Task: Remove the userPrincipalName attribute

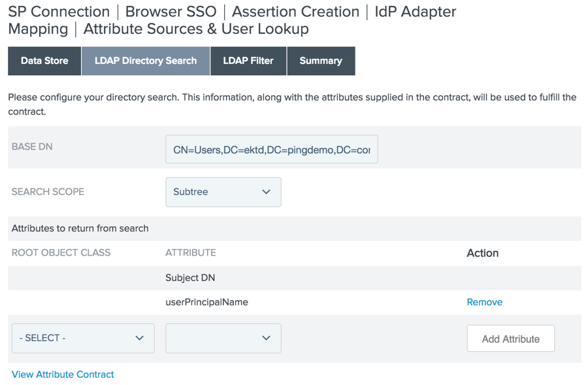Action: click(484, 302)
